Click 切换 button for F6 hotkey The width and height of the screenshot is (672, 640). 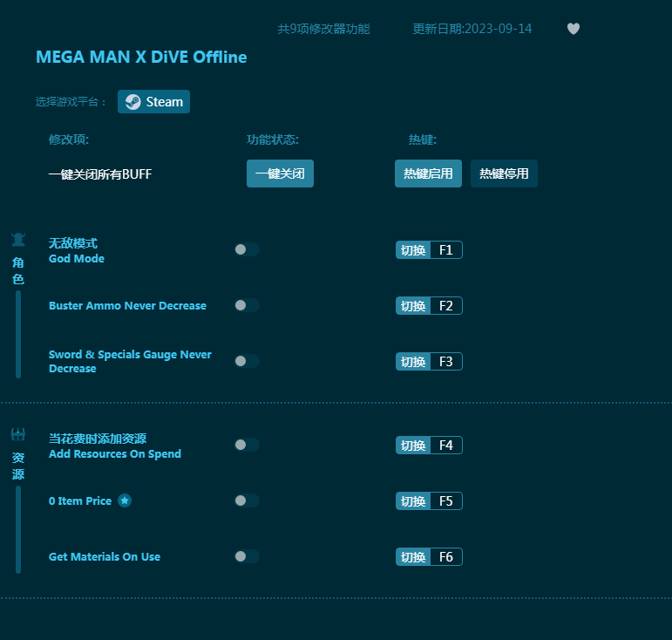pos(413,556)
